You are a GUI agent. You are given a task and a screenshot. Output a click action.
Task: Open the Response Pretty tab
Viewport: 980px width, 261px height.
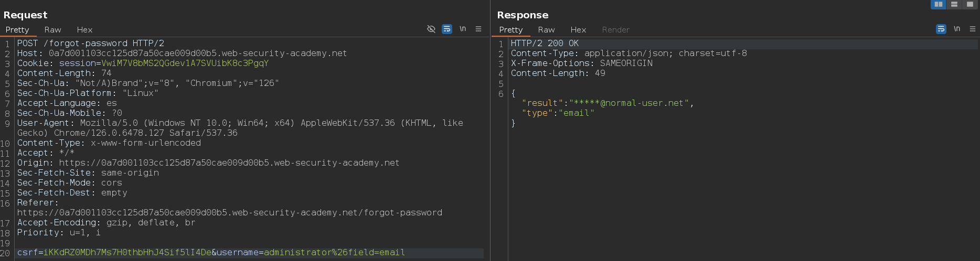[511, 30]
